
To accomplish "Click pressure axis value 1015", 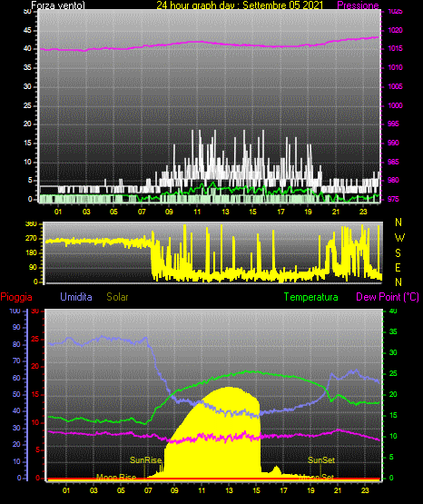I will (395, 48).
